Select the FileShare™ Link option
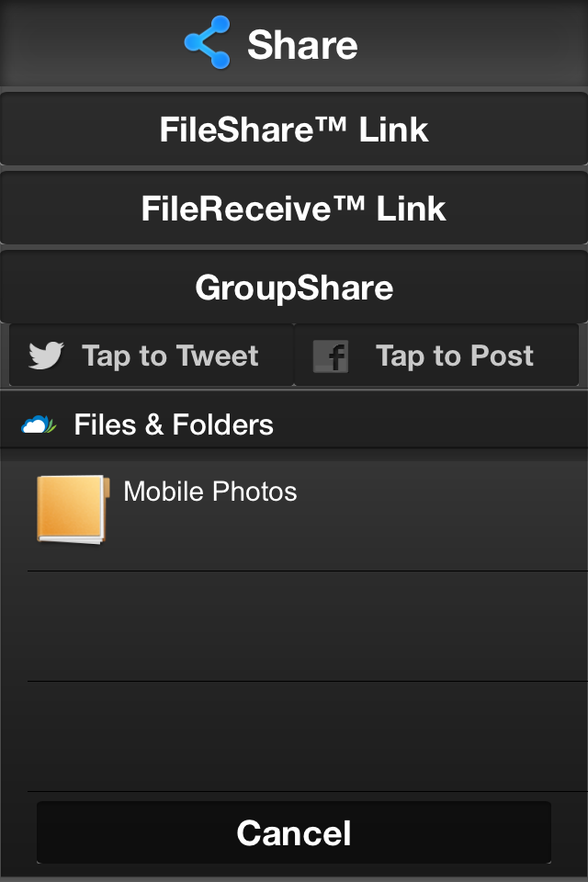The image size is (588, 882). [x=294, y=130]
